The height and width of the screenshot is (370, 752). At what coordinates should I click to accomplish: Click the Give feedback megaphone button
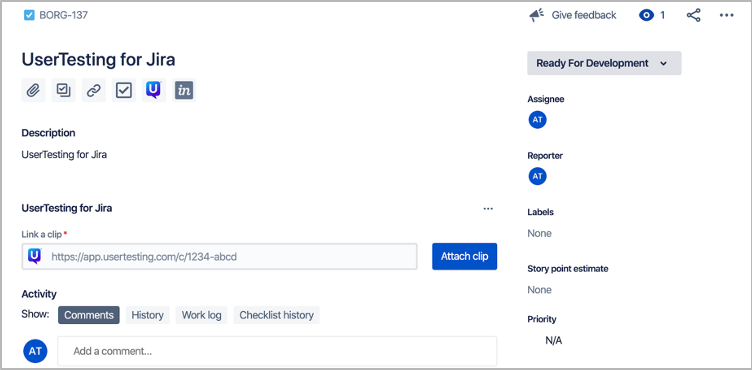(573, 15)
